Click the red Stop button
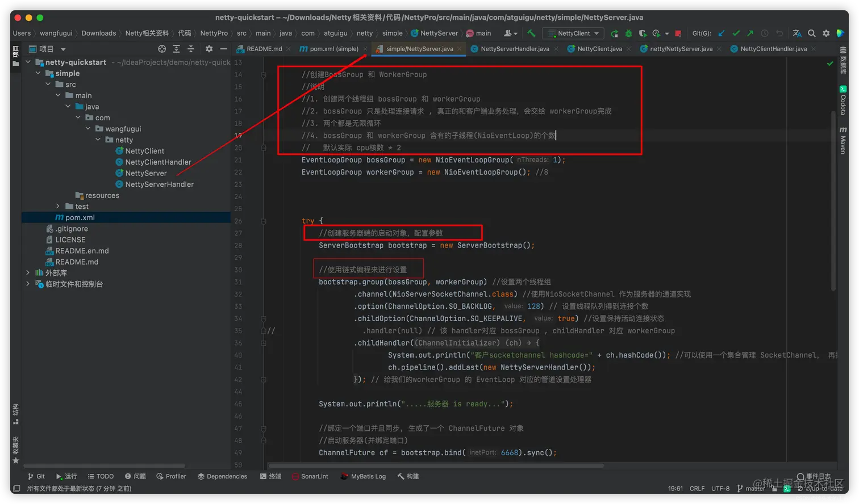859x504 pixels. 678,33
